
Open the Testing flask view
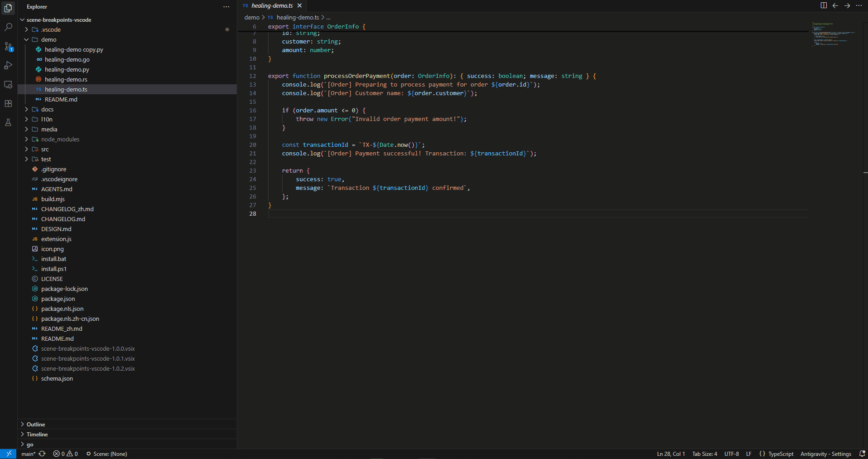click(8, 122)
